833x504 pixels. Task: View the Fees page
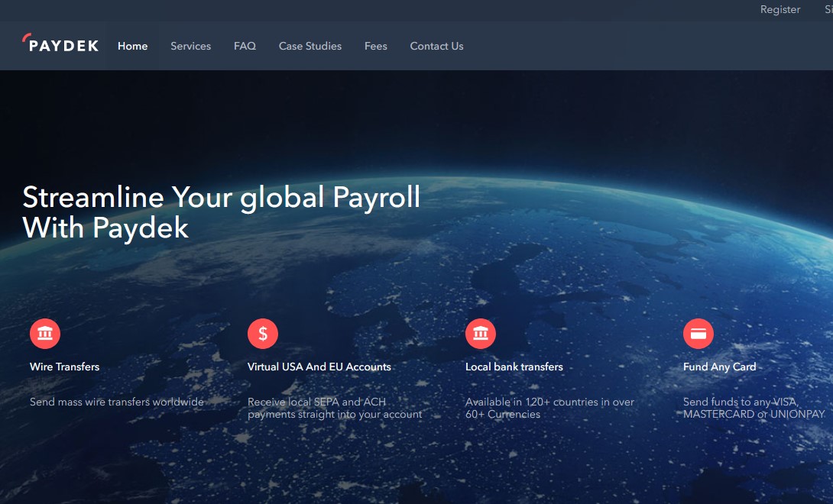(375, 47)
